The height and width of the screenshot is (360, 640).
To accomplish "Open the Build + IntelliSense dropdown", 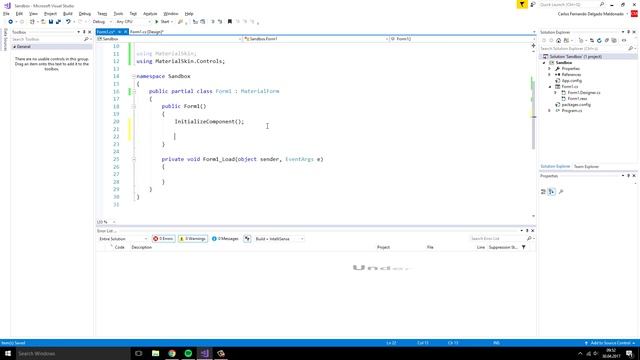I will click(x=279, y=239).
